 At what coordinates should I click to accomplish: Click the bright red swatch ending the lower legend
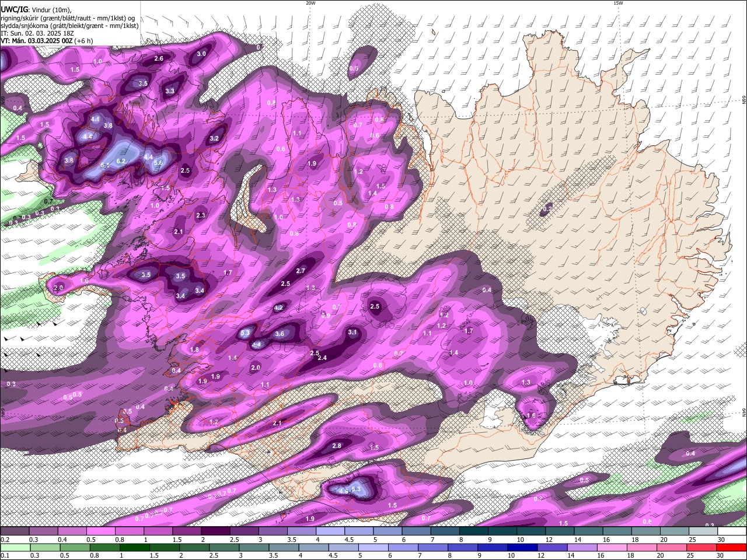coord(732,548)
